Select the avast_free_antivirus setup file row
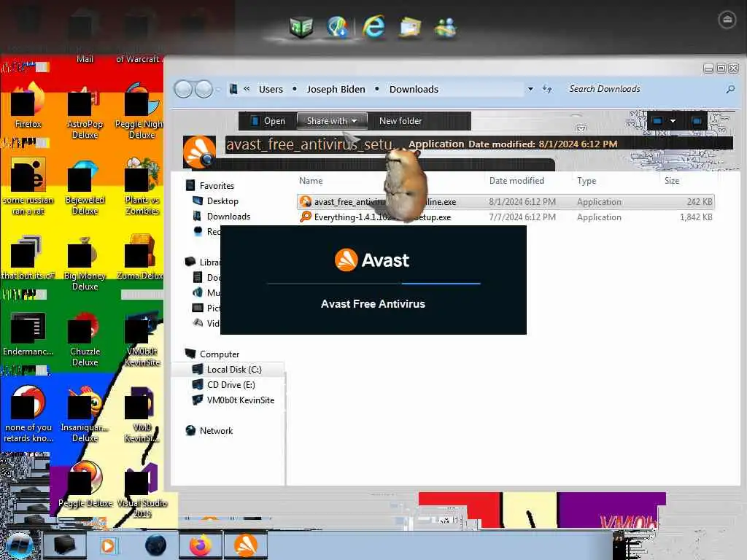The image size is (747, 560). coord(506,202)
